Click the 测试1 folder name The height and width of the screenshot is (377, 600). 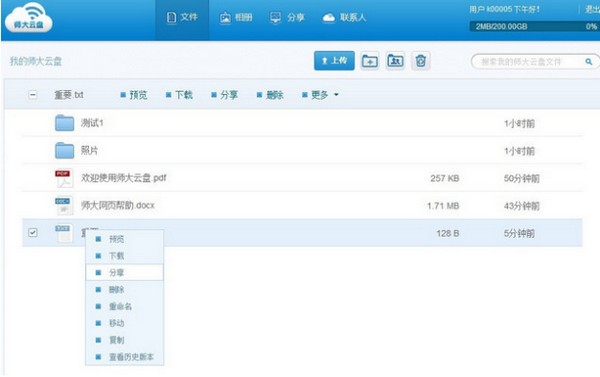92,123
